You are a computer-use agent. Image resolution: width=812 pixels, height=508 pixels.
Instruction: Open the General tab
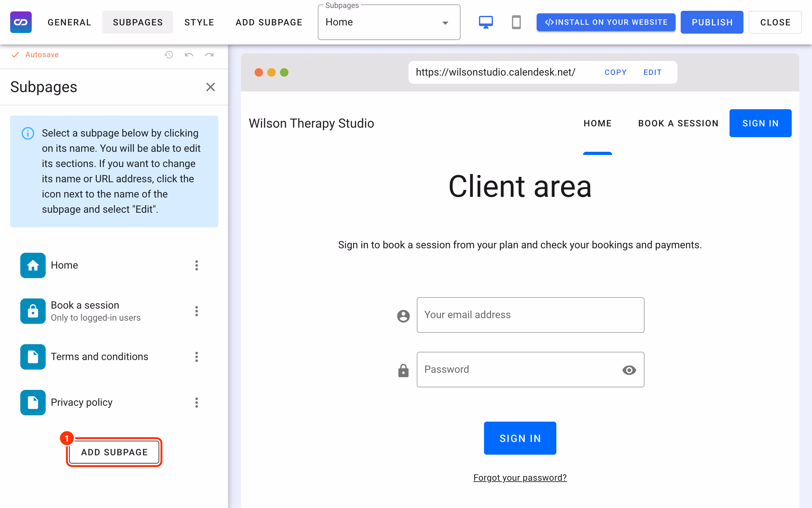tap(69, 22)
